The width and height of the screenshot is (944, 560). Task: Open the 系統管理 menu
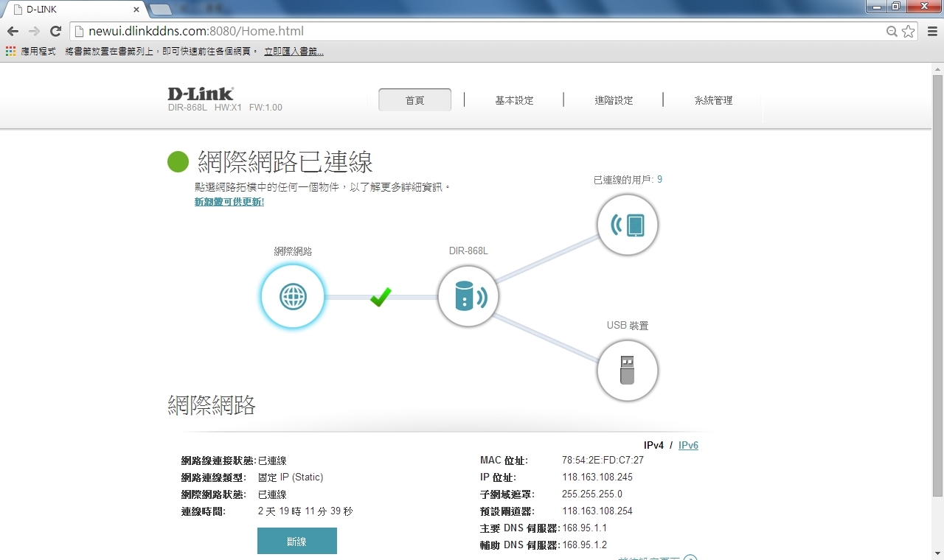(713, 100)
